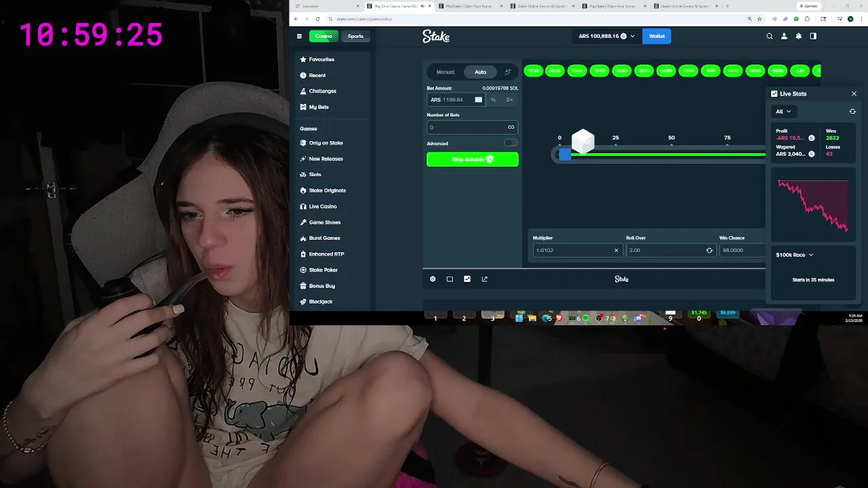Viewport: 868px width, 488px height.
Task: Expand the All dropdown in Live Stats
Action: click(x=783, y=111)
